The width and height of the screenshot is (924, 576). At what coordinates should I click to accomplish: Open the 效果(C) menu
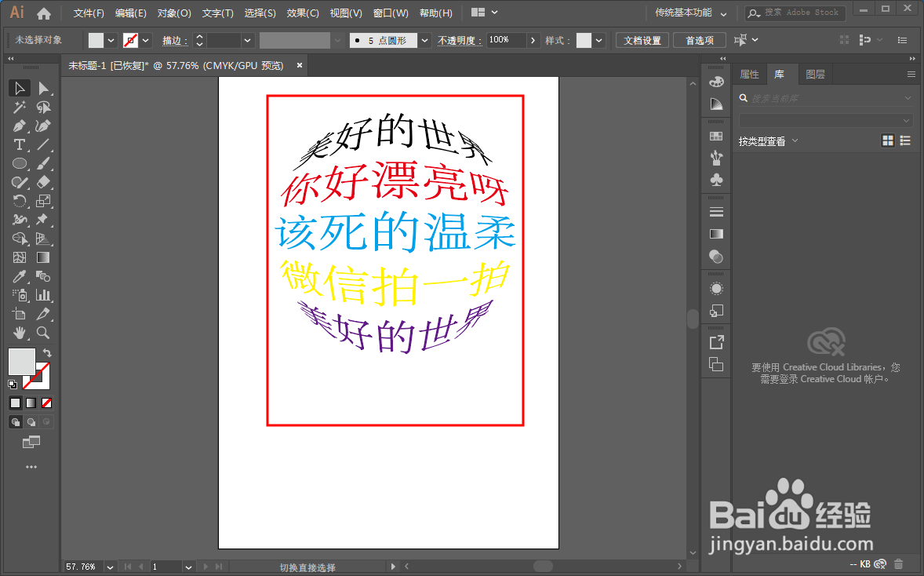pos(303,13)
